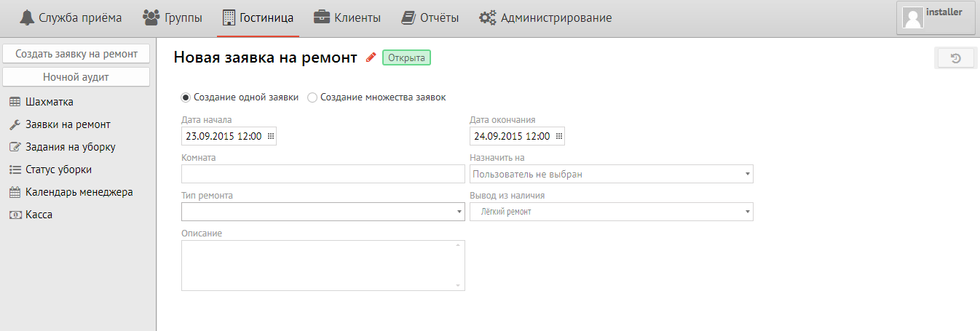980x331 pixels.
Task: Click the people icon next to Группы
Action: pos(151,17)
